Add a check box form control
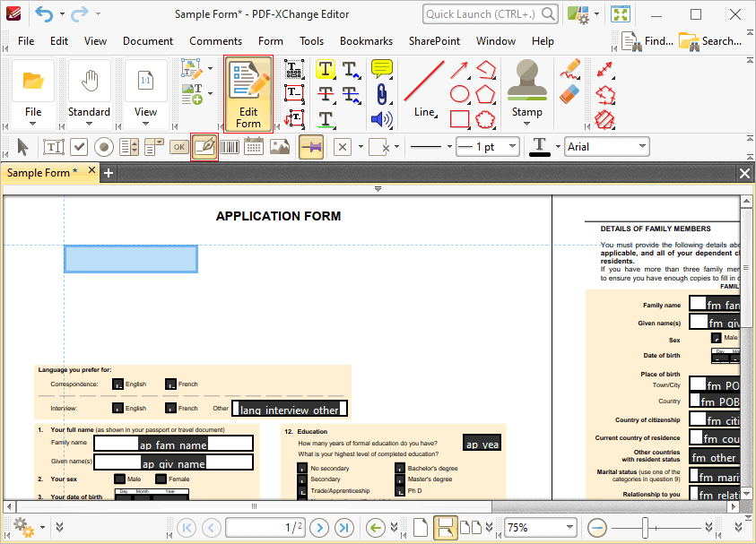 79,147
